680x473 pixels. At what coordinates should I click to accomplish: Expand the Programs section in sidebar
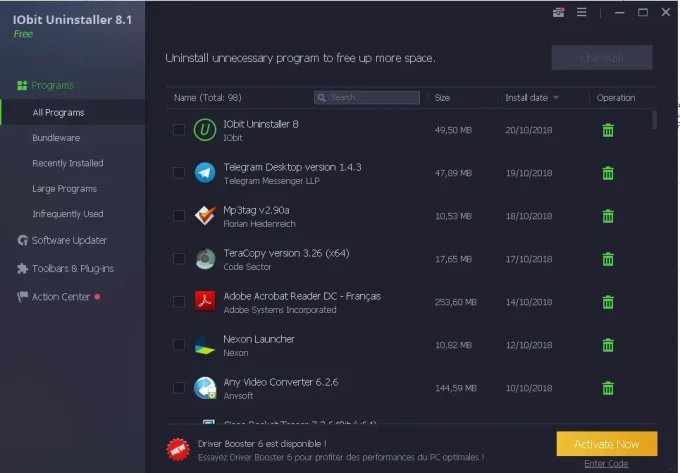(52, 86)
